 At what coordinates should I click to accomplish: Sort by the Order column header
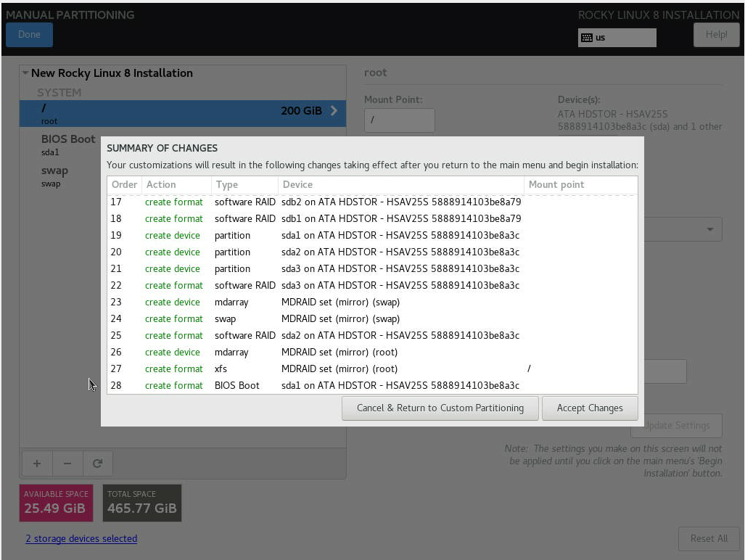[125, 185]
